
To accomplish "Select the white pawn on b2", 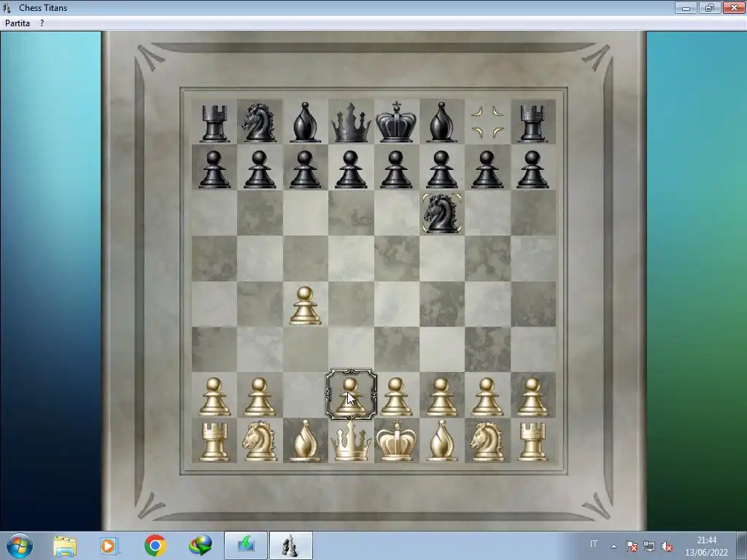I will click(x=259, y=397).
